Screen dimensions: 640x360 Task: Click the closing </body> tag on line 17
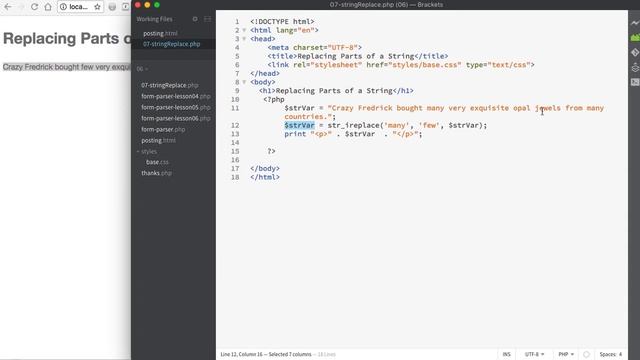click(265, 169)
